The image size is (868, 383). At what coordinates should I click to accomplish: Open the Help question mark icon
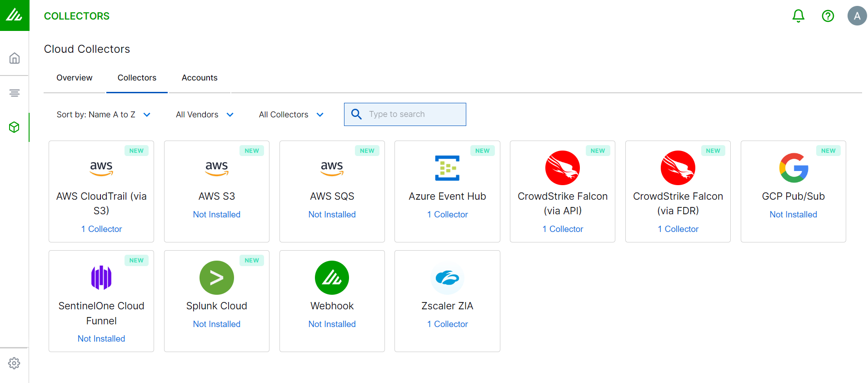coord(828,16)
